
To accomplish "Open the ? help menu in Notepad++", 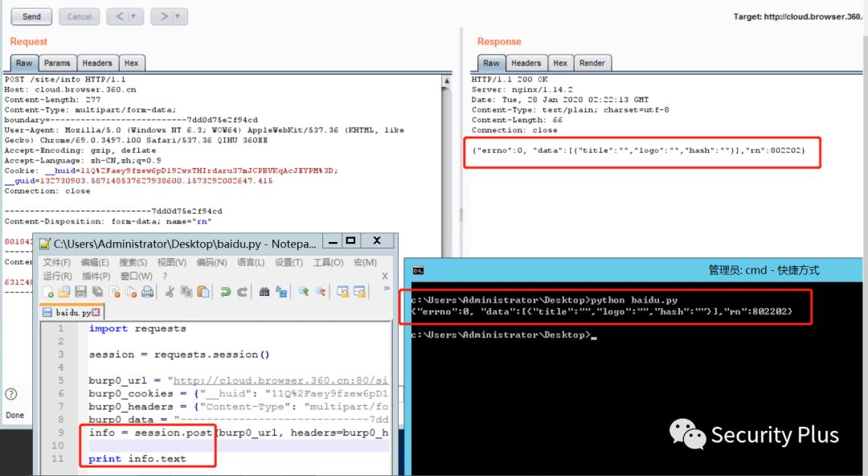I will (x=165, y=276).
